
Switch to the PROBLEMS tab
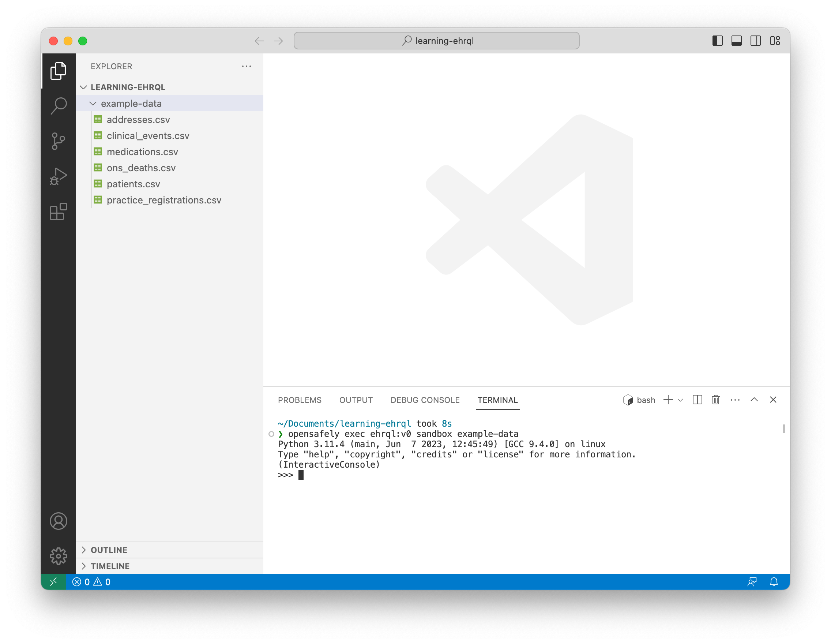[x=300, y=400]
